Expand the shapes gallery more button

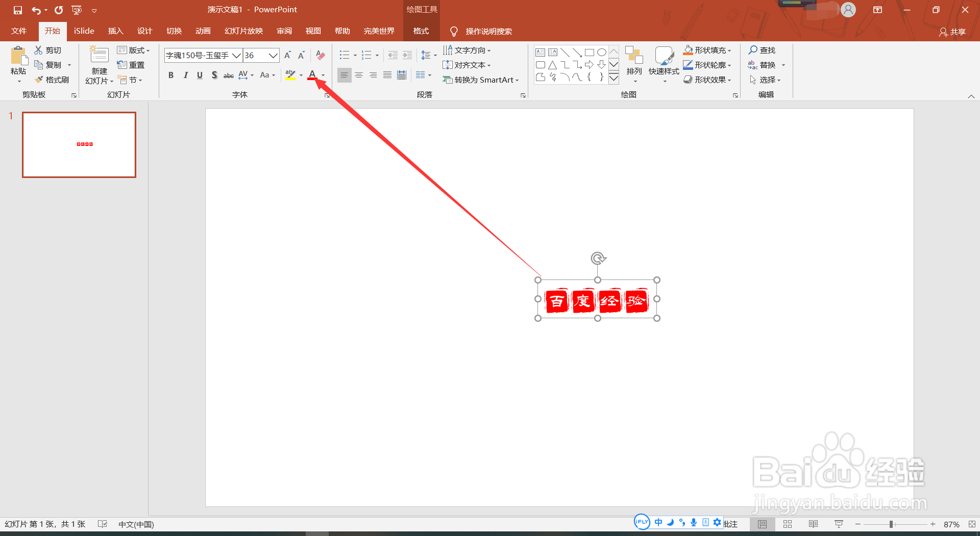tap(614, 78)
